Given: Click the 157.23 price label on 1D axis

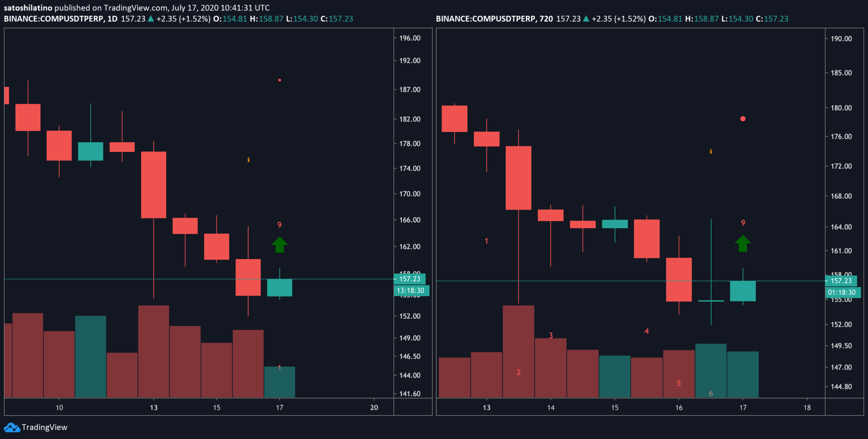Looking at the screenshot, I should click(x=409, y=279).
